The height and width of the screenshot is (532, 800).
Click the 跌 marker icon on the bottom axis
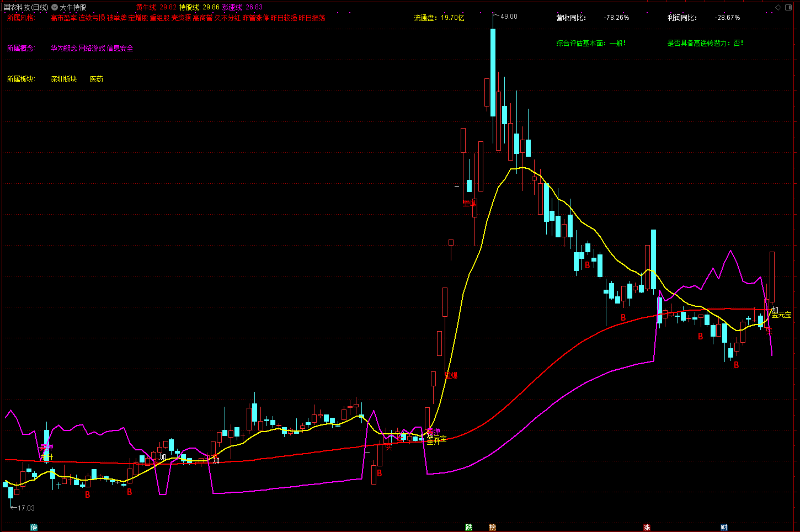click(x=469, y=528)
